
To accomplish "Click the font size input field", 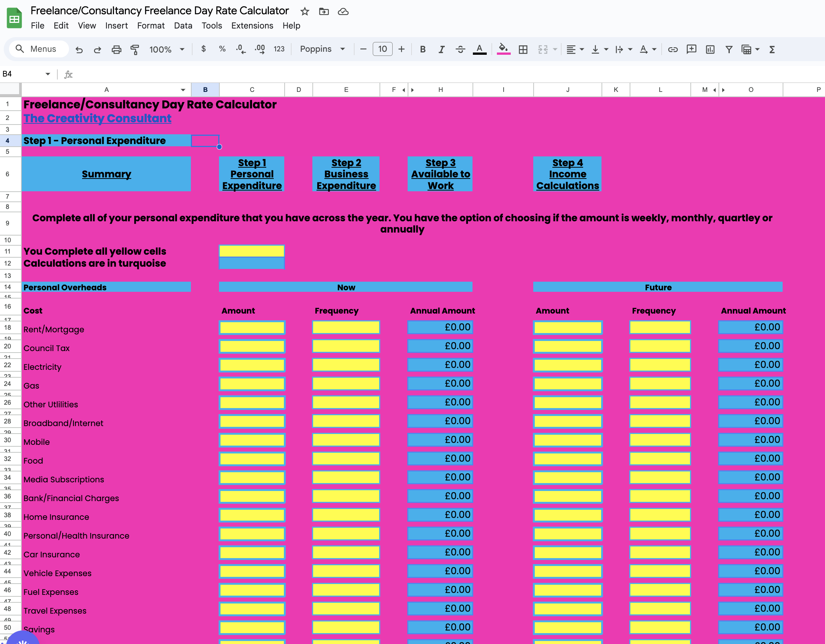I will (x=382, y=49).
